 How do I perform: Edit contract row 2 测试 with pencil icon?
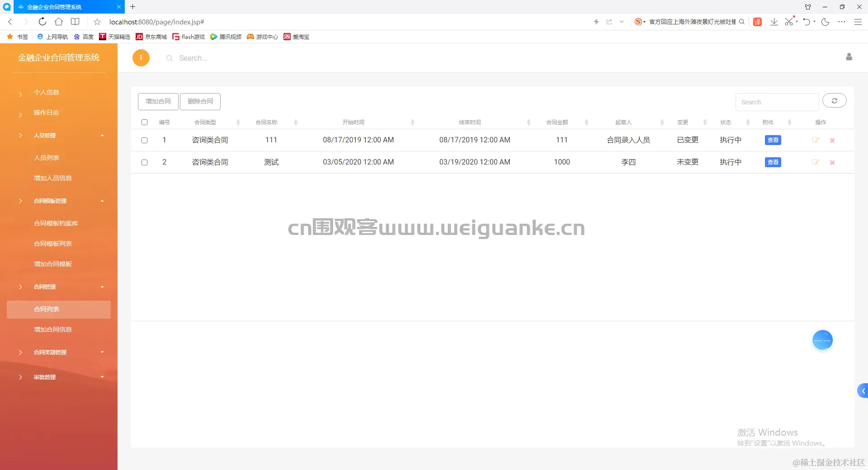click(816, 162)
